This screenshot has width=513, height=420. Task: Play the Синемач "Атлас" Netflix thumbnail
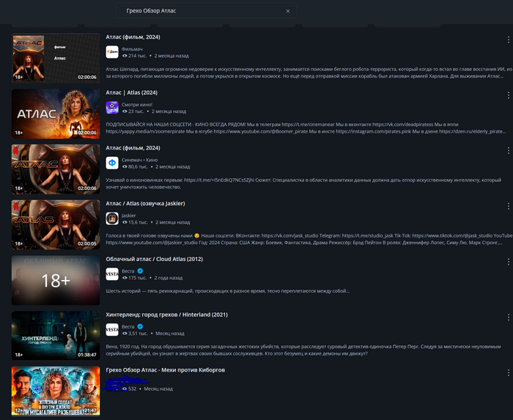(56, 169)
